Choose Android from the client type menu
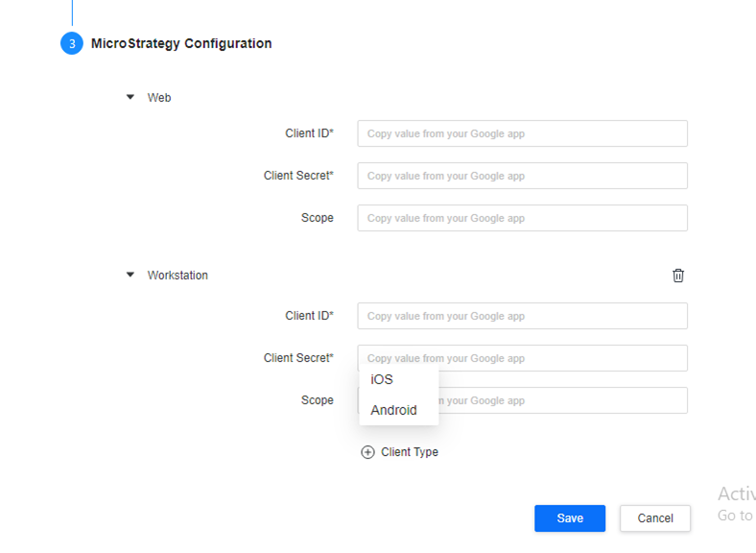 [393, 410]
